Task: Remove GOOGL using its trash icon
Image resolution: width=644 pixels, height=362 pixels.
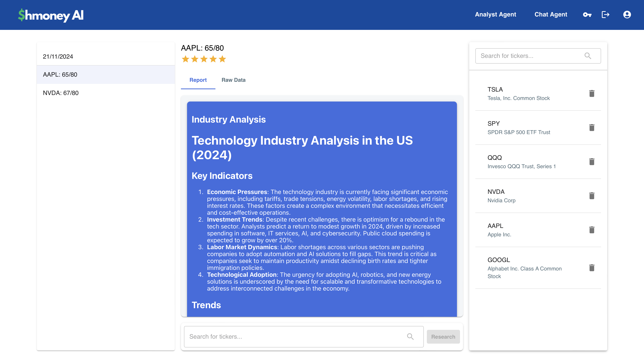Action: [x=591, y=268]
